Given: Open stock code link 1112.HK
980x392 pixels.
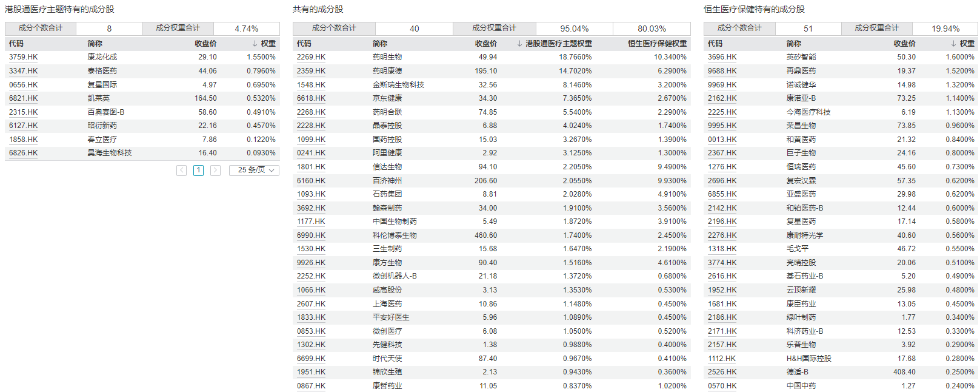Looking at the screenshot, I should click(x=722, y=359).
